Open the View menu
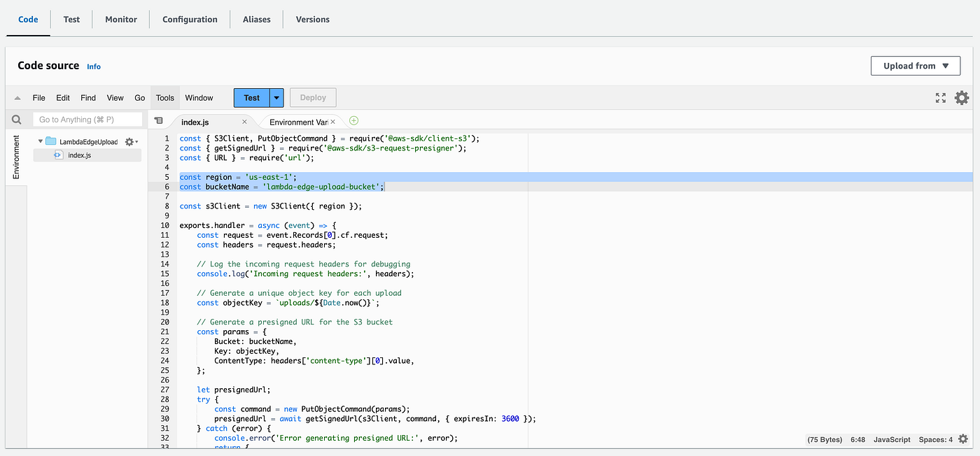The height and width of the screenshot is (456, 980). (115, 98)
